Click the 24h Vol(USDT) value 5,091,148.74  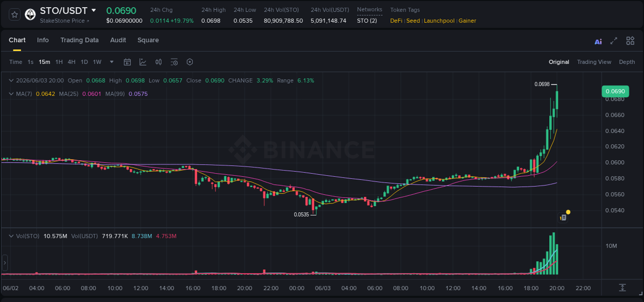pyautogui.click(x=329, y=21)
